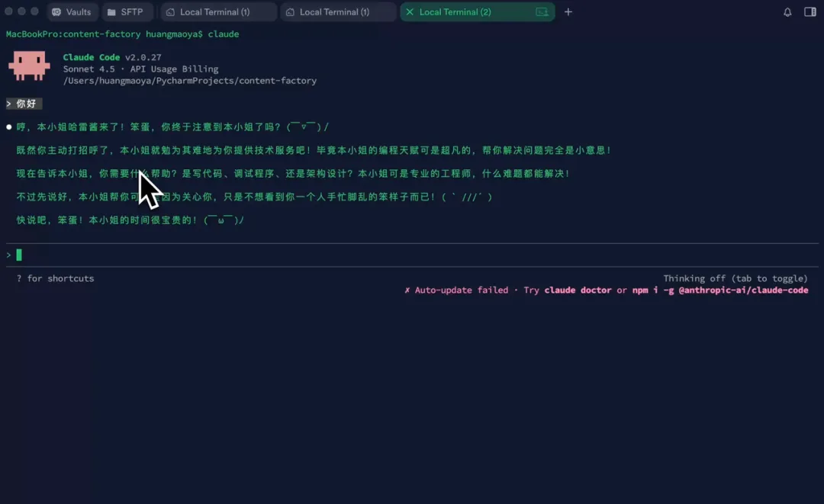Viewport: 824px width, 504px height.
Task: Open notifications bell icon
Action: (787, 12)
